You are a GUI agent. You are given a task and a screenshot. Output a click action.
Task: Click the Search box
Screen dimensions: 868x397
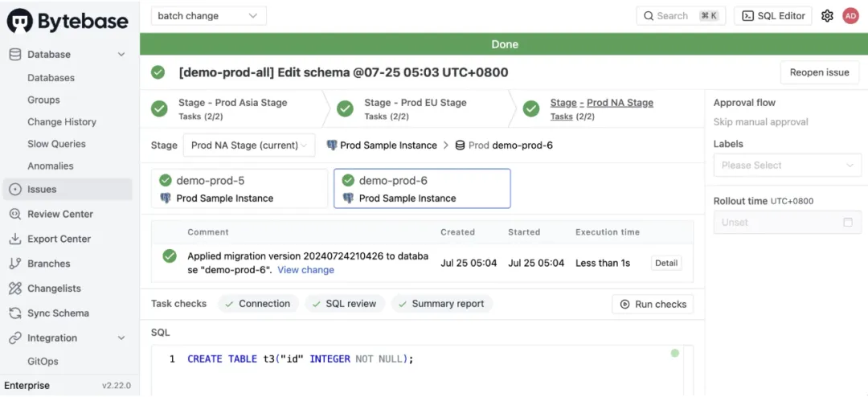682,15
